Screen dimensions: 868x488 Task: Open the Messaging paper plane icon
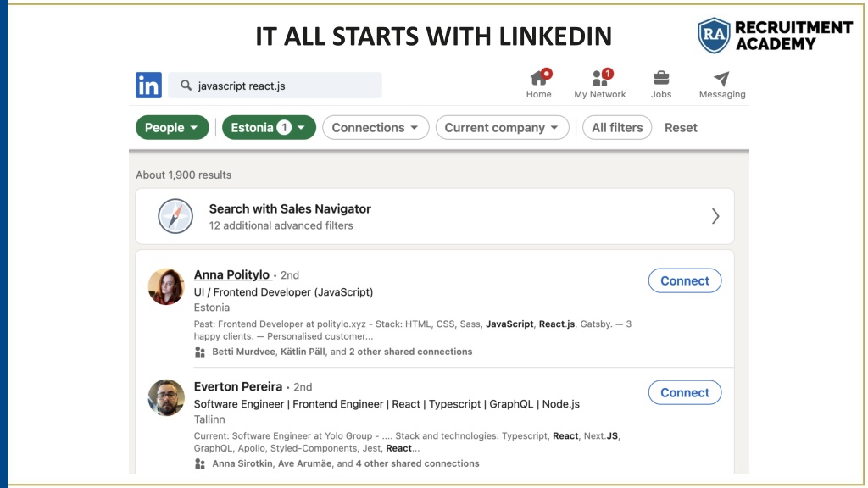pyautogui.click(x=721, y=79)
